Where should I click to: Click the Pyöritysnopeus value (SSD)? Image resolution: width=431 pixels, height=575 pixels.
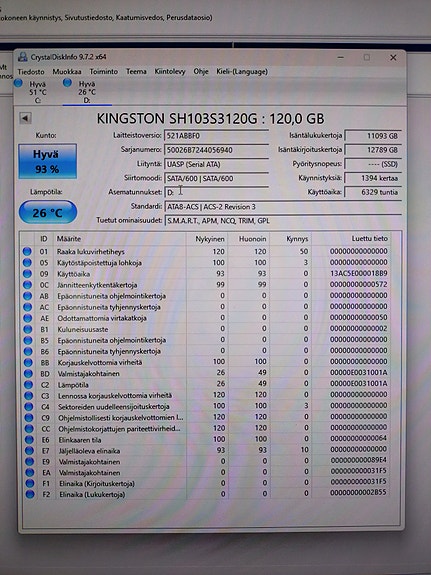pyautogui.click(x=373, y=164)
